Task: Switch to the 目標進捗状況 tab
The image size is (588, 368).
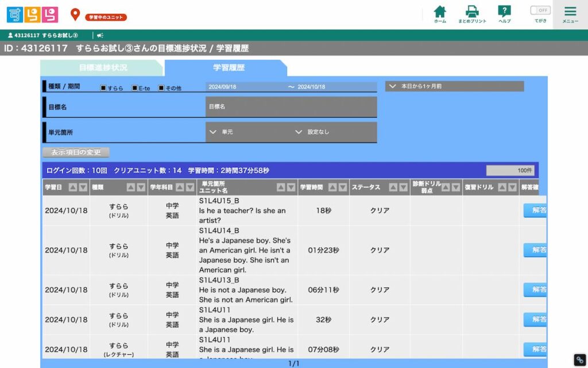Action: (103, 68)
